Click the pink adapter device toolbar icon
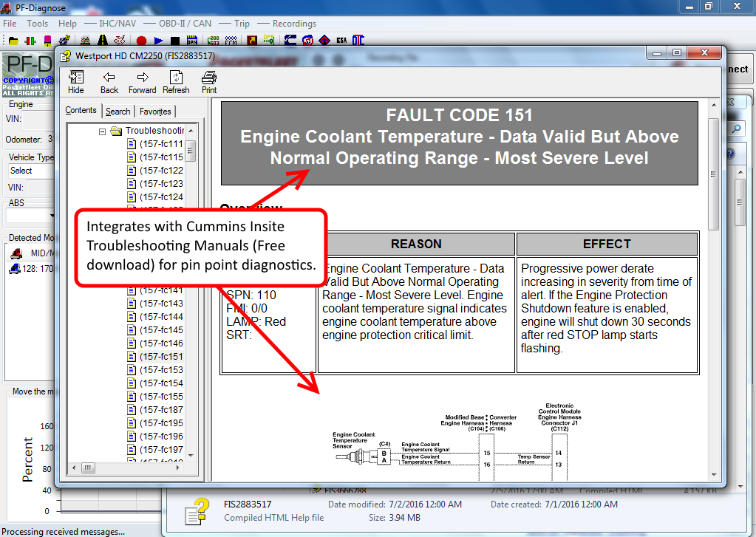The height and width of the screenshot is (537, 756). pyautogui.click(x=48, y=41)
